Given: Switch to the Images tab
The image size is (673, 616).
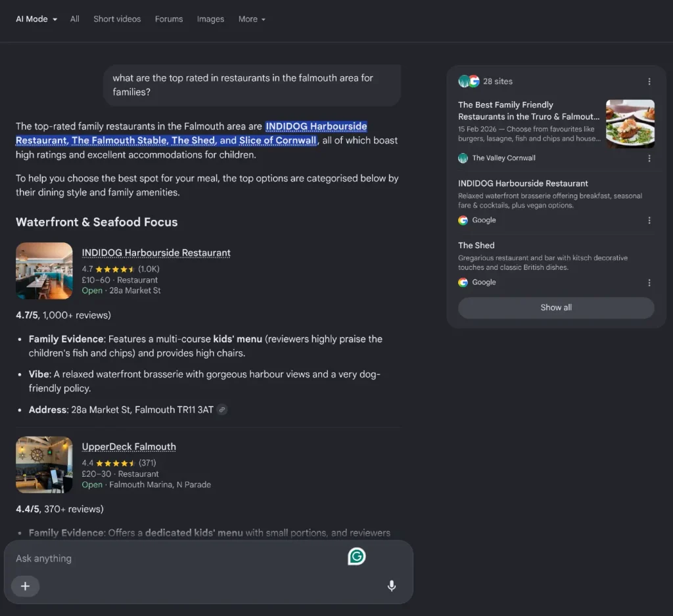Looking at the screenshot, I should tap(210, 19).
